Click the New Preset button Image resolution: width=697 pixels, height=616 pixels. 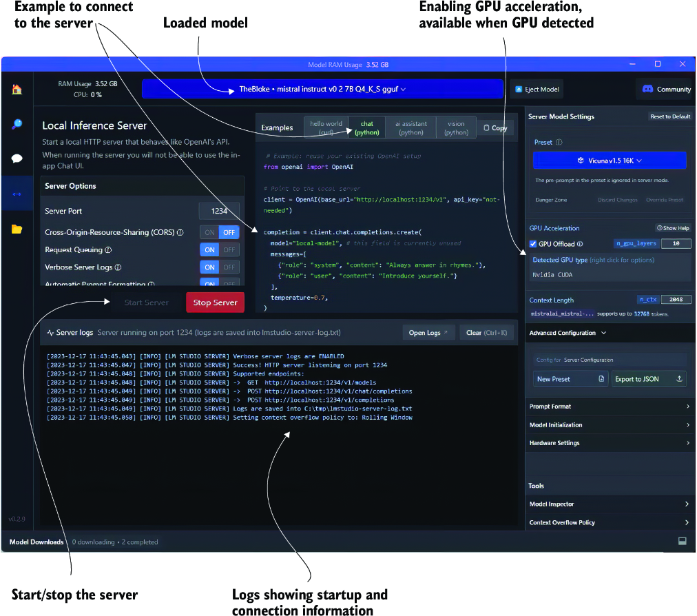[571, 379]
